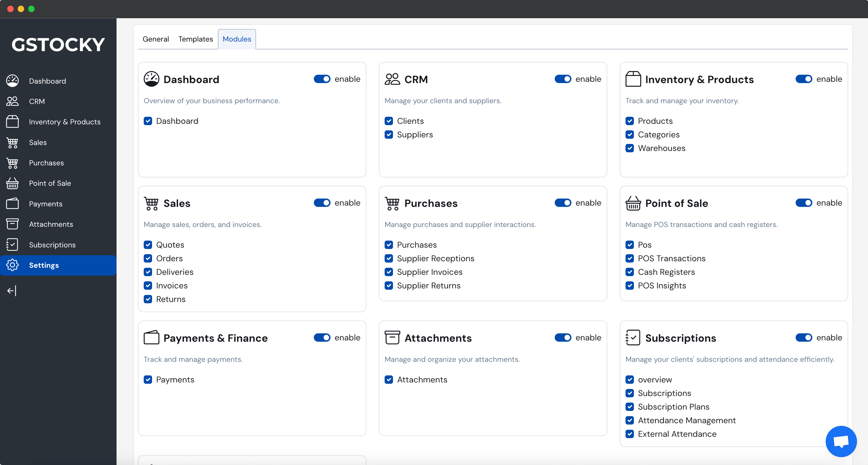The width and height of the screenshot is (868, 465).
Task: Open Point of Sale basket icon in sidebar
Action: (x=13, y=183)
